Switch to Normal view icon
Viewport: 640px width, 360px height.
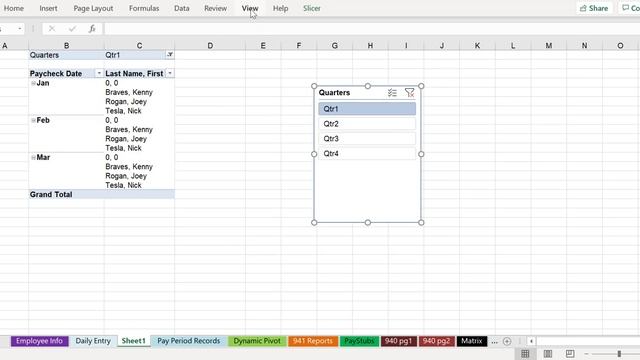[525, 353]
